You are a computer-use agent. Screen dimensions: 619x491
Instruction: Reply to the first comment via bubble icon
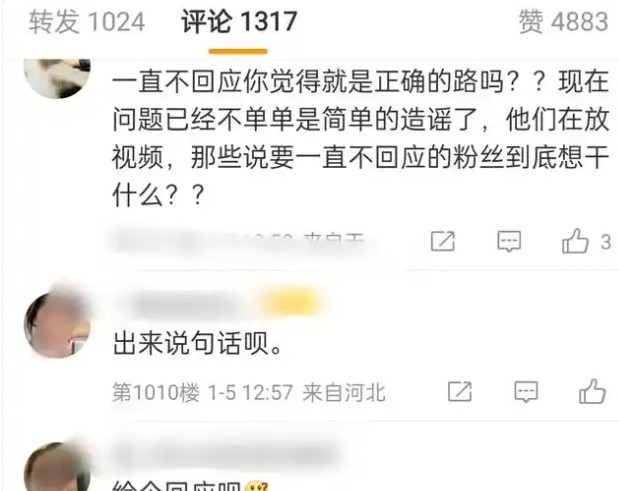[509, 241]
